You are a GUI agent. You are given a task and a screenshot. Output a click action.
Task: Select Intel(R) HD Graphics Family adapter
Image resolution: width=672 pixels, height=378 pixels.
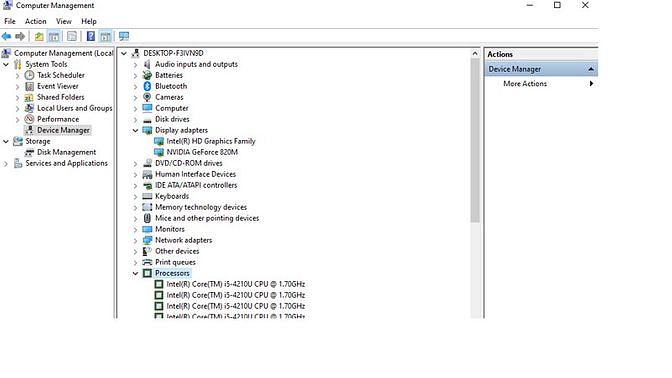pos(210,141)
